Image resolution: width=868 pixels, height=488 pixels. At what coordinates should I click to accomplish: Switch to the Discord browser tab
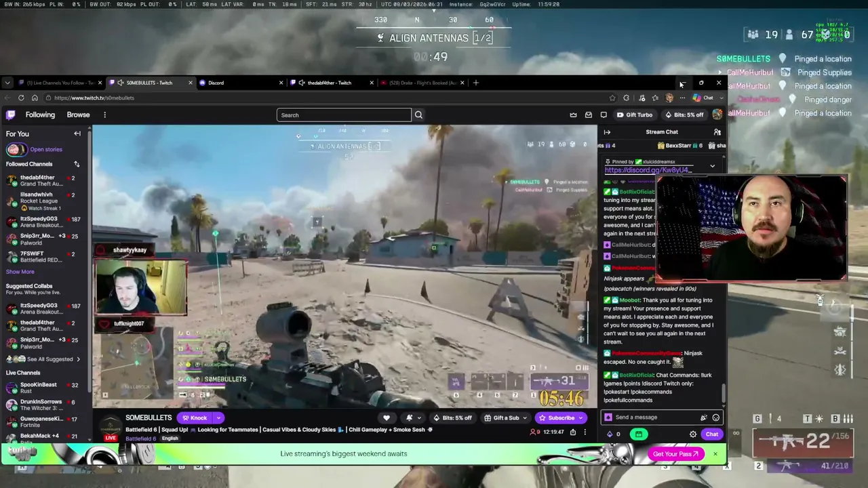[239, 83]
